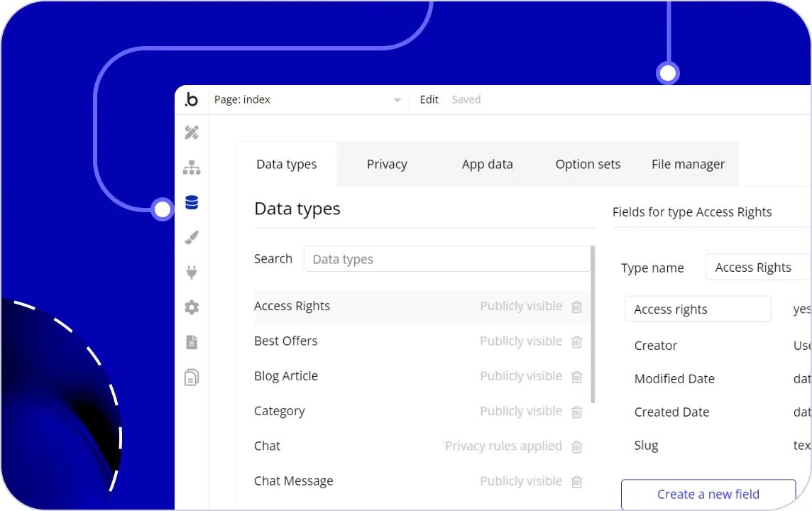Click the Slug field
Screen dimensions: 812x511
647,445
